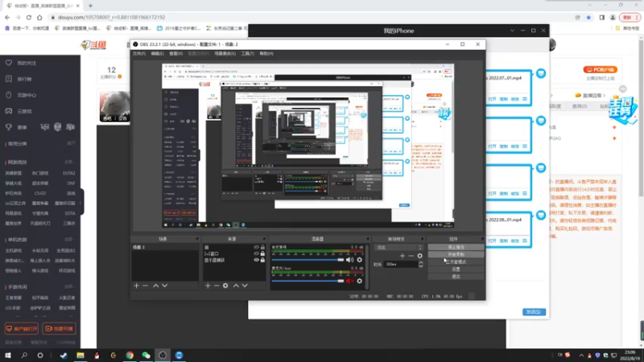Move the source down in Sources panel
The height and width of the screenshot is (362, 644).
(245, 286)
